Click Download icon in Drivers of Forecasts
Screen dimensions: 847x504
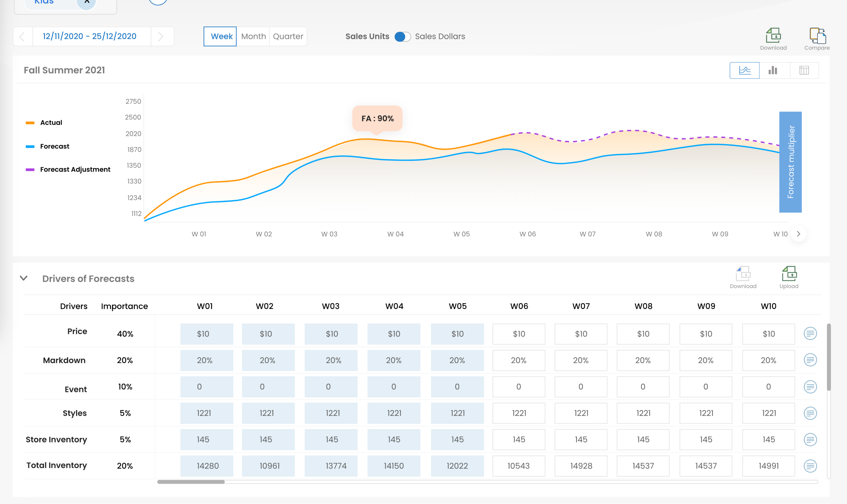743,274
